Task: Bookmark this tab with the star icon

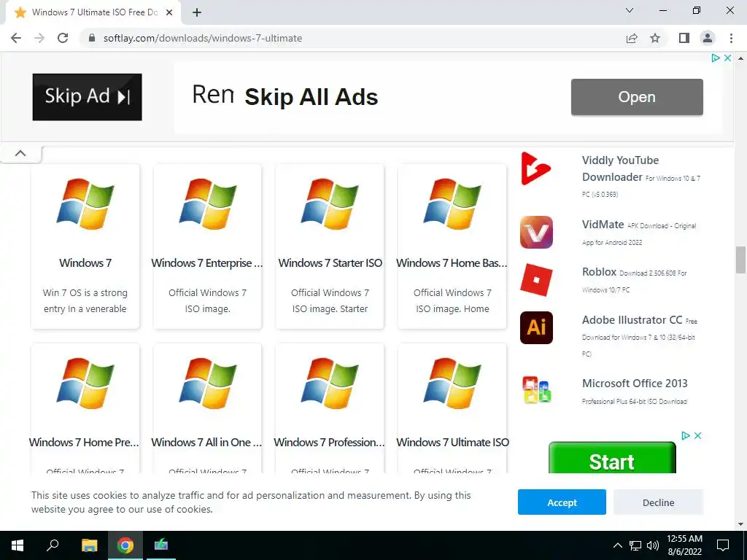Action: pos(655,38)
